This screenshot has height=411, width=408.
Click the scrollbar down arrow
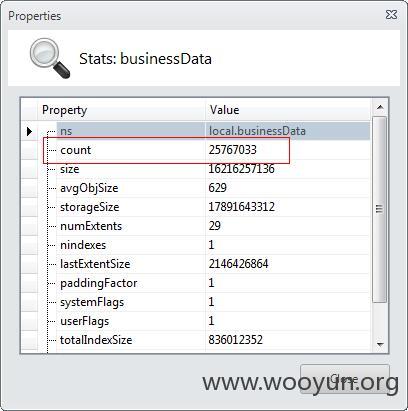click(380, 345)
